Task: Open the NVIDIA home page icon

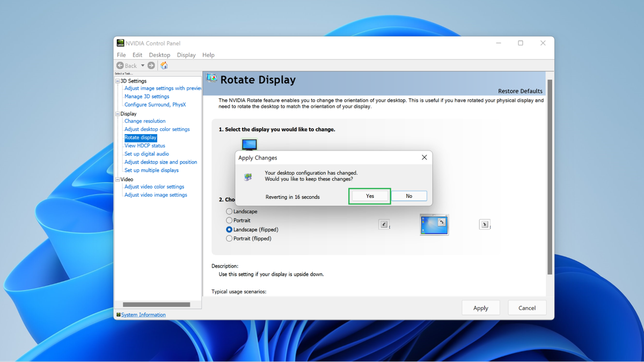Action: coord(164,65)
